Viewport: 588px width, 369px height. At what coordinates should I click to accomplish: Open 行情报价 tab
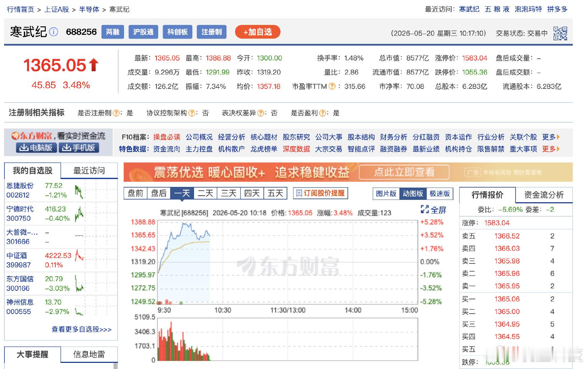pyautogui.click(x=487, y=195)
